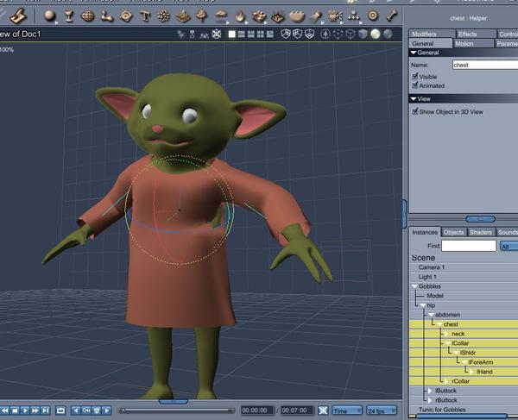Screen dimensions: 518x420
Task: Go to previous keyframe
Action: click(x=76, y=411)
